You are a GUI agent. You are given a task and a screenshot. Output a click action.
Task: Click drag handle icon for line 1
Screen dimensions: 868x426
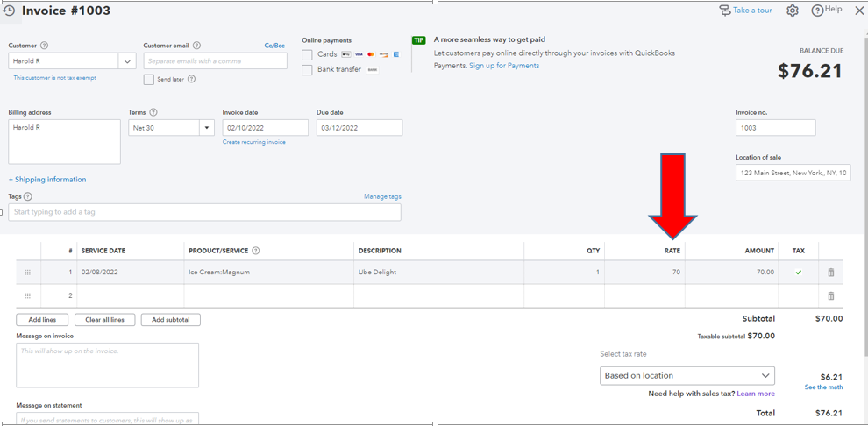pos(28,273)
